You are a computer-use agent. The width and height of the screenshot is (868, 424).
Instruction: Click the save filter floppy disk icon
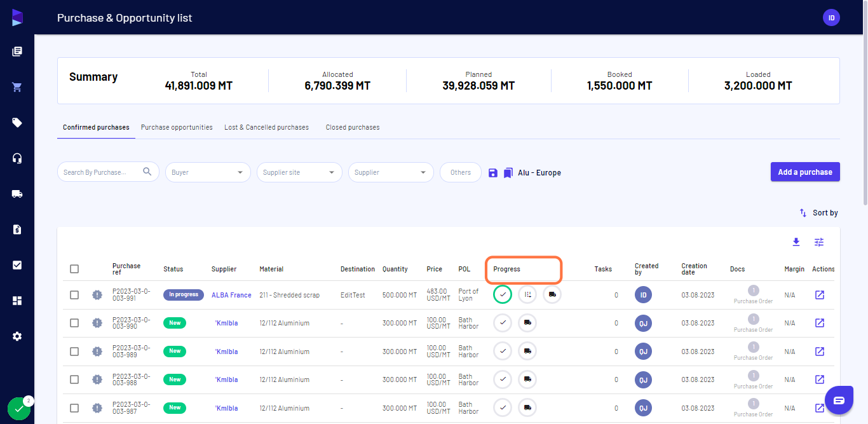pos(493,172)
